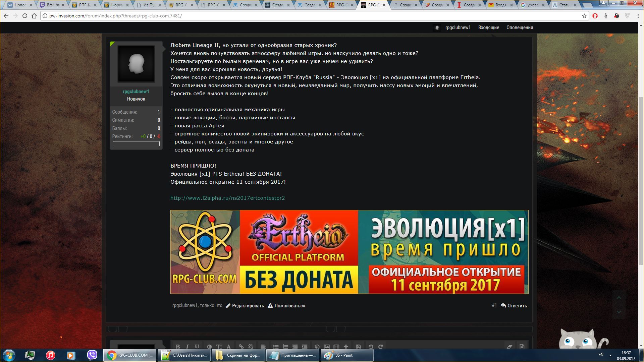Viewport: 644px width, 362px height.
Task: Open clock showing 16:37 in tray
Action: (626, 355)
